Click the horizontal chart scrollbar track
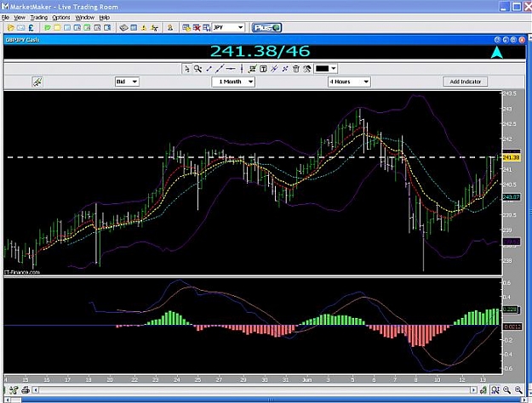Screen dimensions: 532x403 point(255,390)
